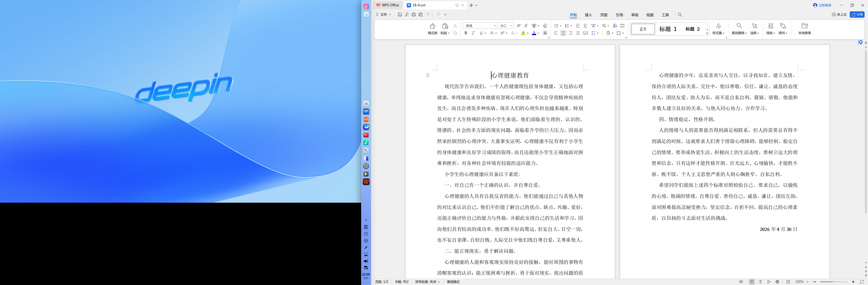This screenshot has height=285, width=868.
Task: Switch to the 审阅 tab
Action: (635, 15)
